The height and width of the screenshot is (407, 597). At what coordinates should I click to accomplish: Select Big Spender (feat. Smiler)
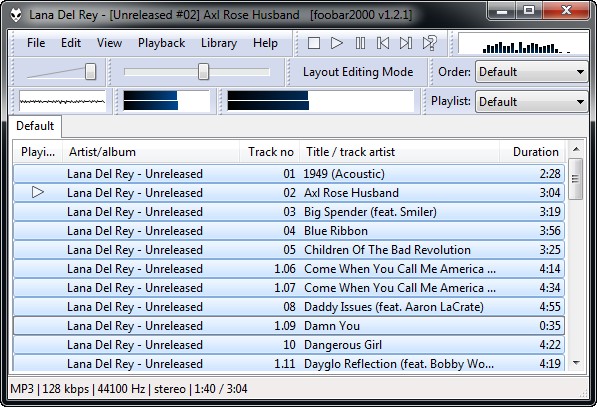[289, 212]
